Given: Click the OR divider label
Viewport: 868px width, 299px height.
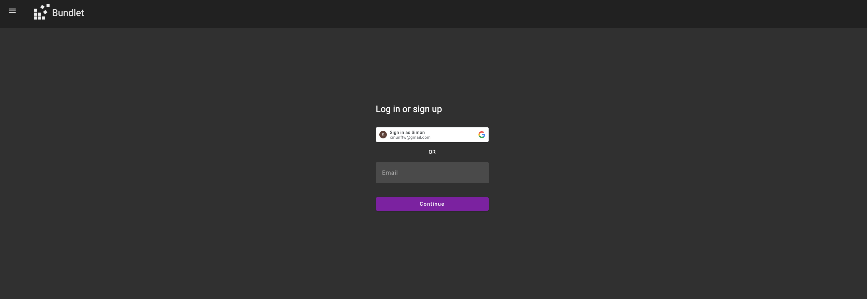Looking at the screenshot, I should (432, 152).
